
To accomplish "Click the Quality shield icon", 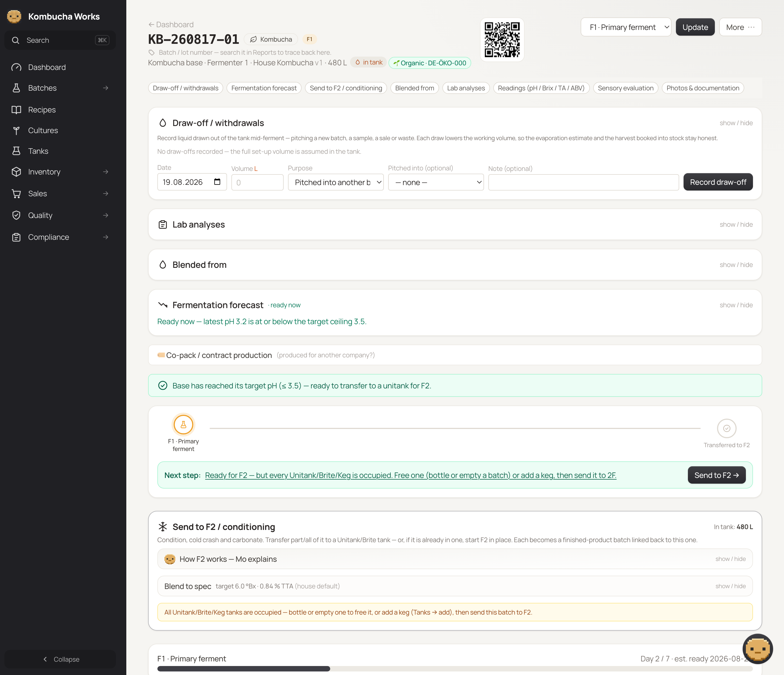I will tap(16, 215).
